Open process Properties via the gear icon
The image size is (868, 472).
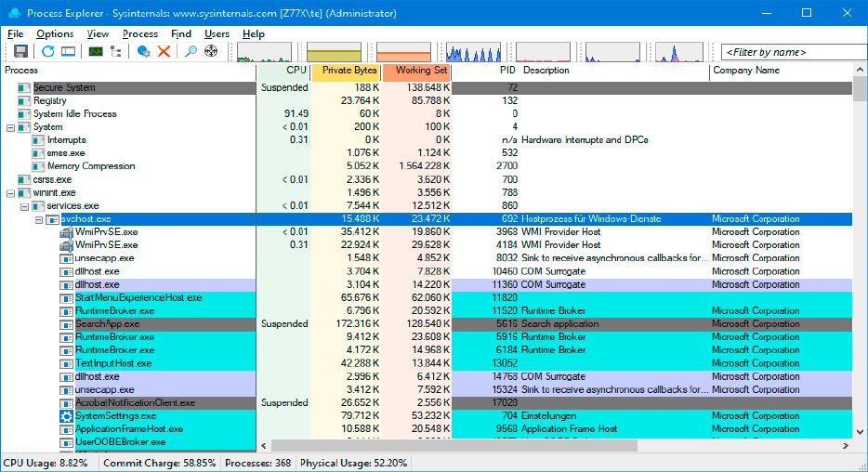143,51
